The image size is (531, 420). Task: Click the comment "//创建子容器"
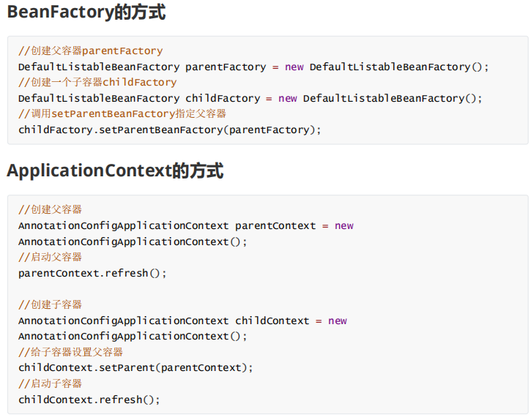(x=50, y=304)
